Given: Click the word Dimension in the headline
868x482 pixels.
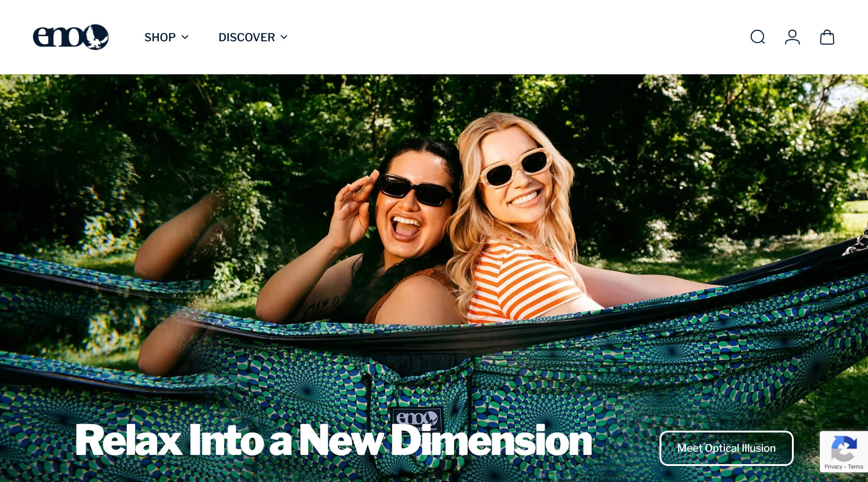Looking at the screenshot, I should pyautogui.click(x=492, y=440).
